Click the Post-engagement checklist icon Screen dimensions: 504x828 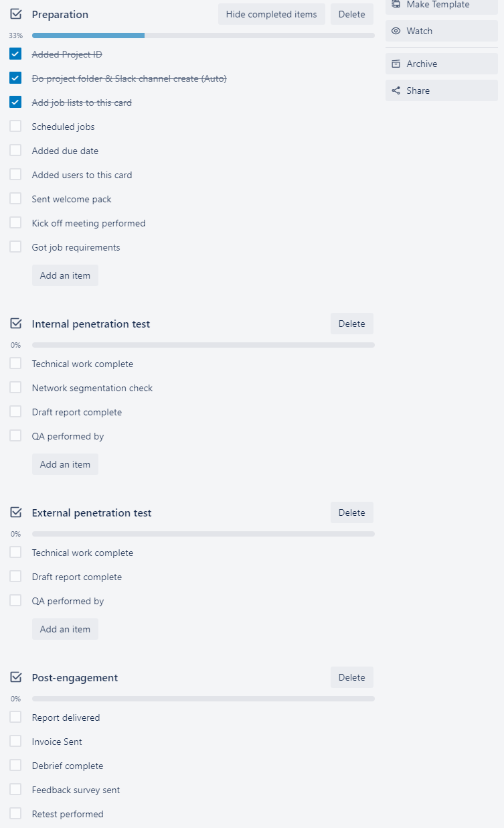click(x=15, y=677)
